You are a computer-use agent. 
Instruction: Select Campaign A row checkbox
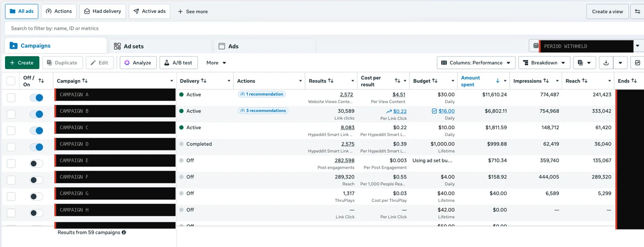[11, 98]
